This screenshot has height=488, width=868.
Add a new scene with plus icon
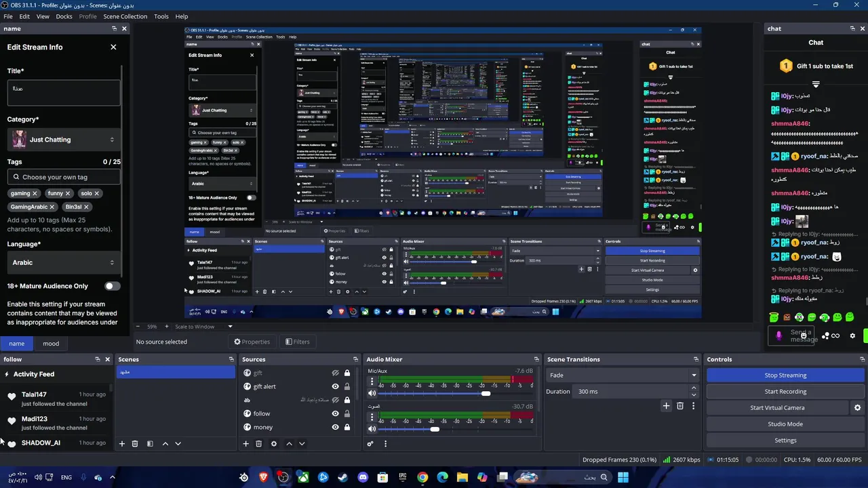122,444
